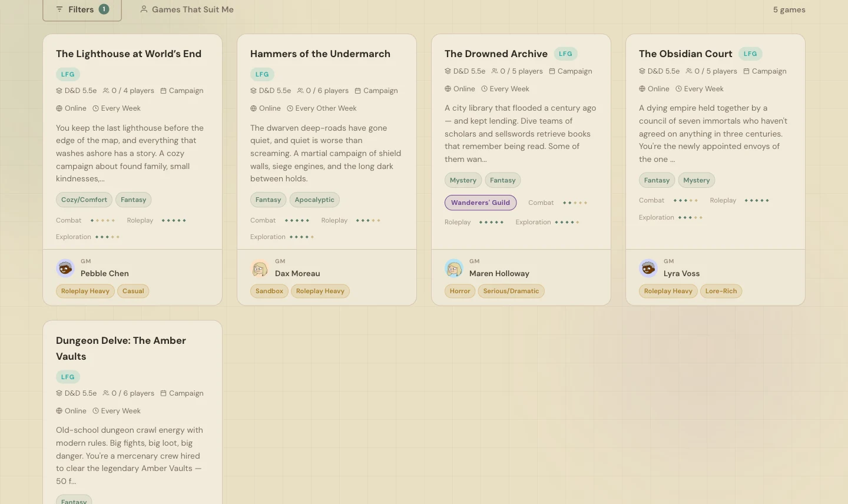This screenshot has width=848, height=504.
Task: Click Roleplay Heavy tag under Pebble Chen
Action: (x=85, y=291)
